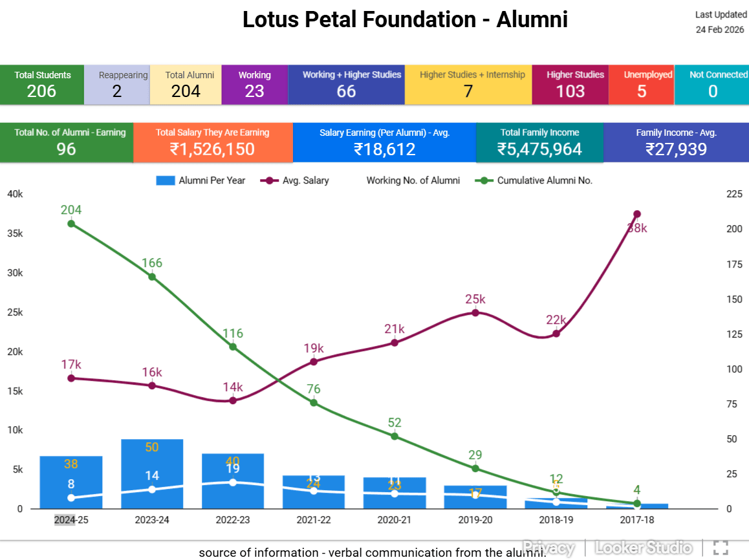Click the fullscreen icon in the footer

pyautogui.click(x=721, y=548)
